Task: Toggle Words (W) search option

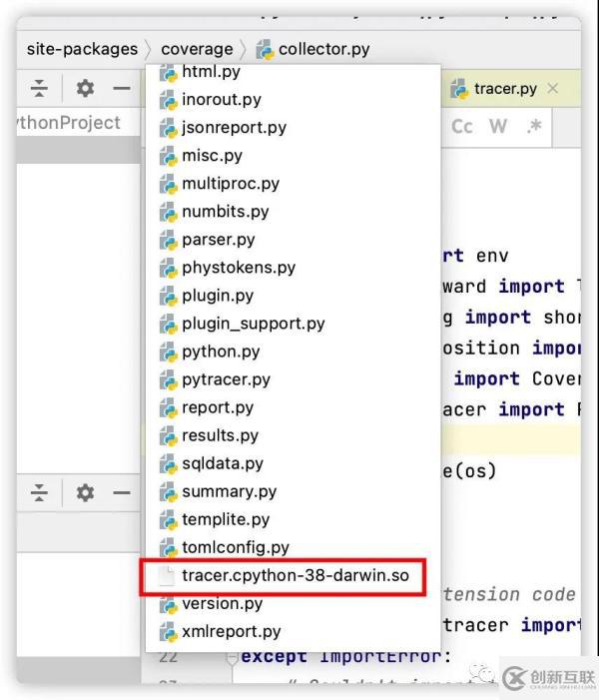Action: click(498, 127)
